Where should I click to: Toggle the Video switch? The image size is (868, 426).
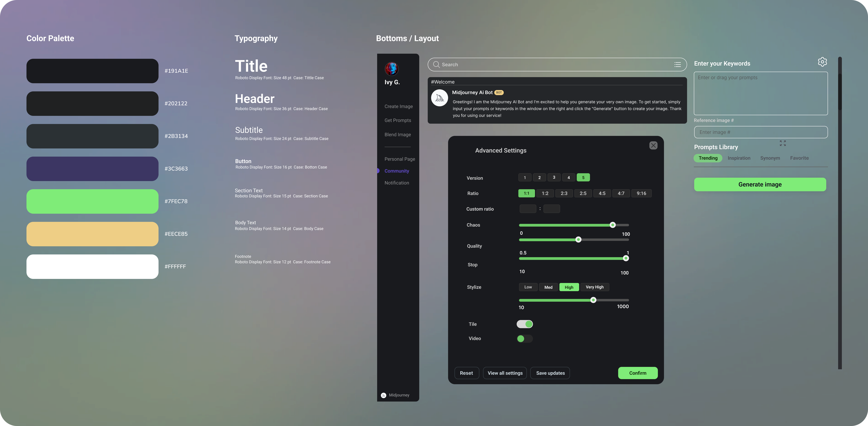[x=525, y=339]
